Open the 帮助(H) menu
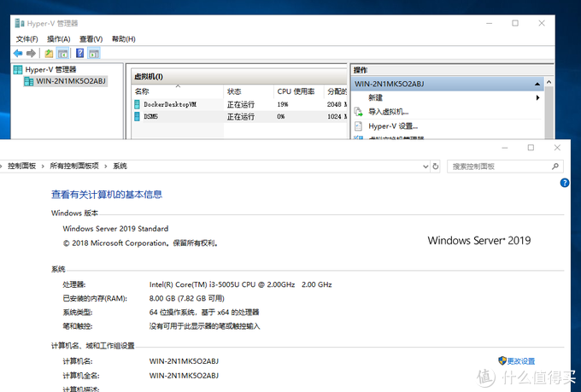Screen dimensions: 581x392 tap(123, 39)
